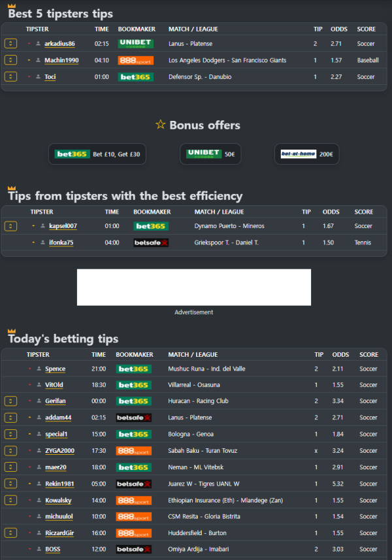
Task: Open the bet365 Bet £10 Get £30 offer
Action: coord(98,154)
